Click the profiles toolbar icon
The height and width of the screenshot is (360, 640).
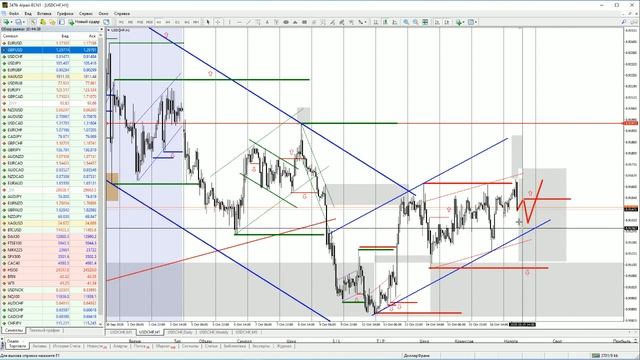(18, 22)
